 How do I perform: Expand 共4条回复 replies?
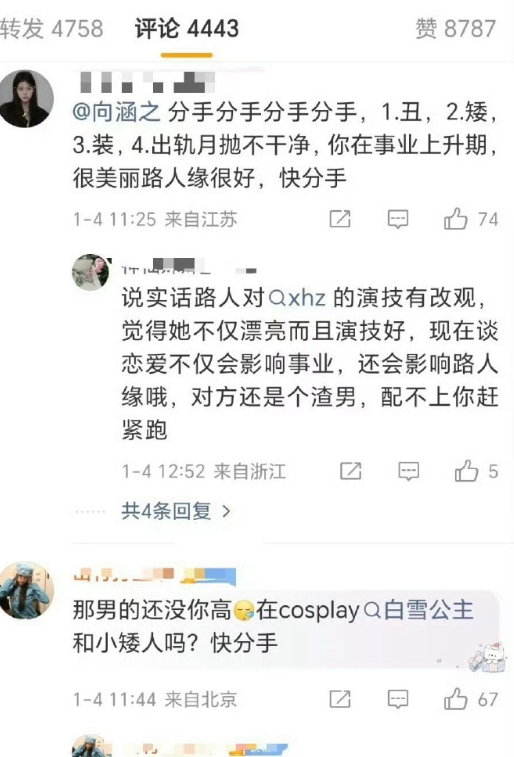pyautogui.click(x=176, y=511)
